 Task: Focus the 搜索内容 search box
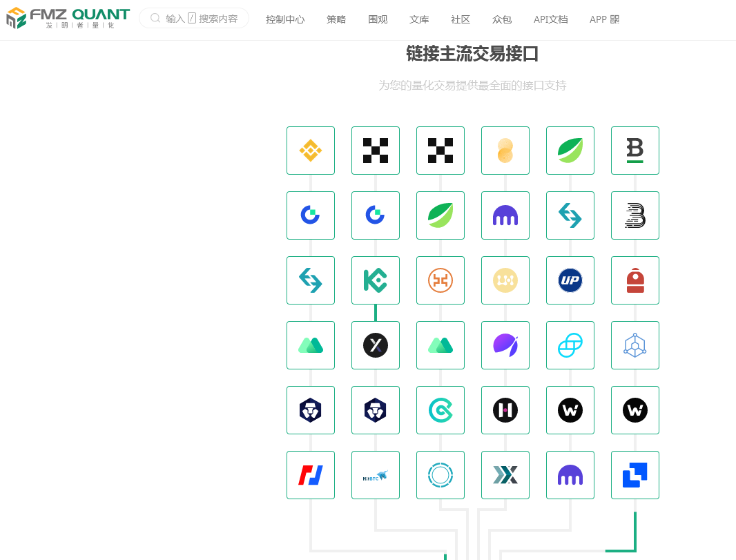(194, 19)
